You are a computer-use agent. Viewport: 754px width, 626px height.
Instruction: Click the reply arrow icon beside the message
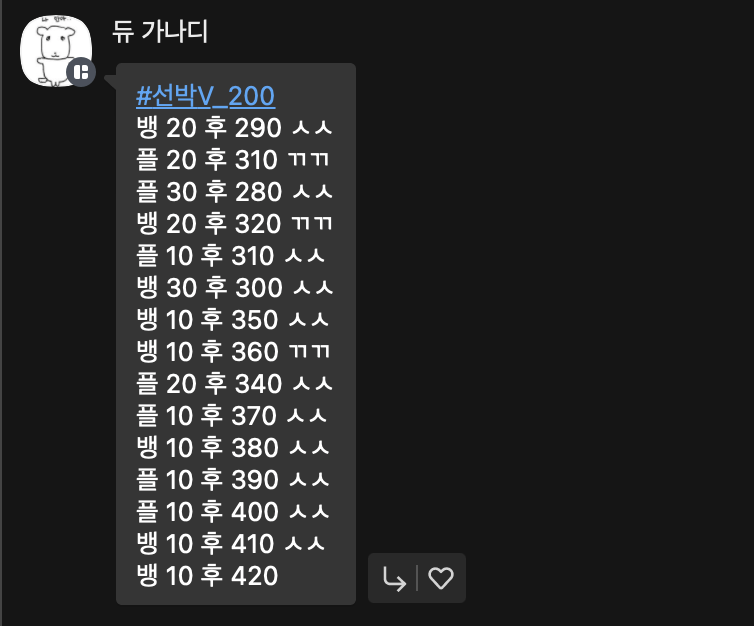pos(394,578)
